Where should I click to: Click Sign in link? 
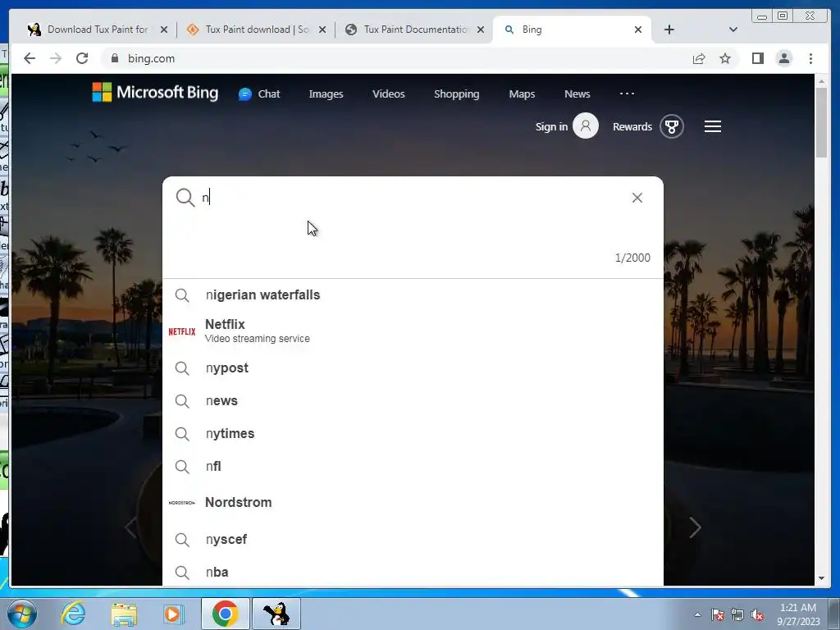[551, 126]
